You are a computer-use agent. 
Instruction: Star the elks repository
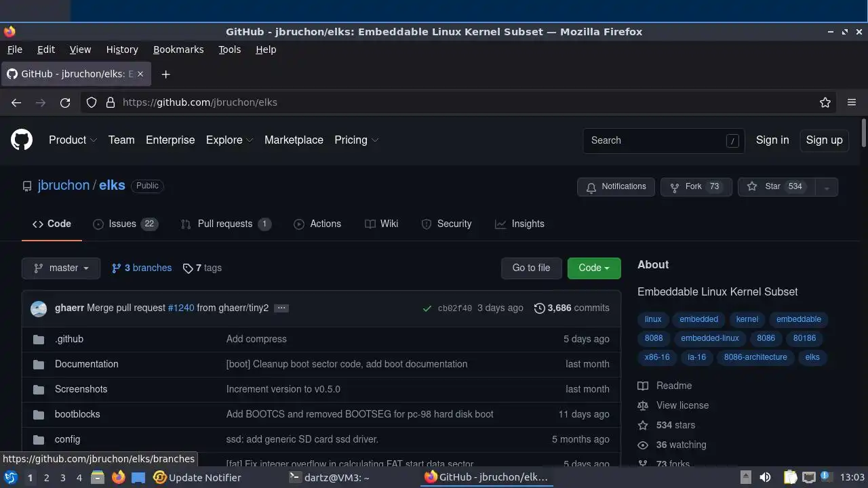point(776,187)
